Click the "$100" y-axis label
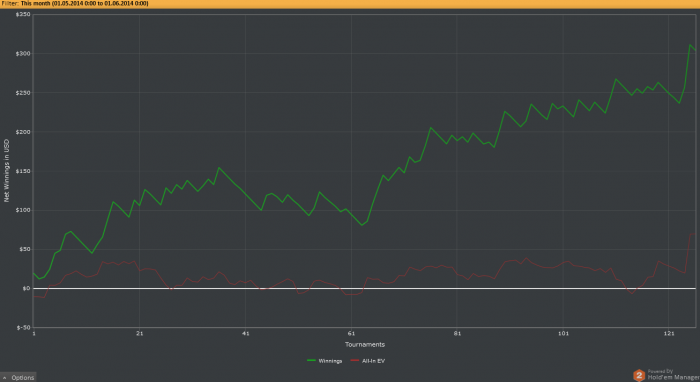Viewport: 700px width, 382px height. (23, 210)
